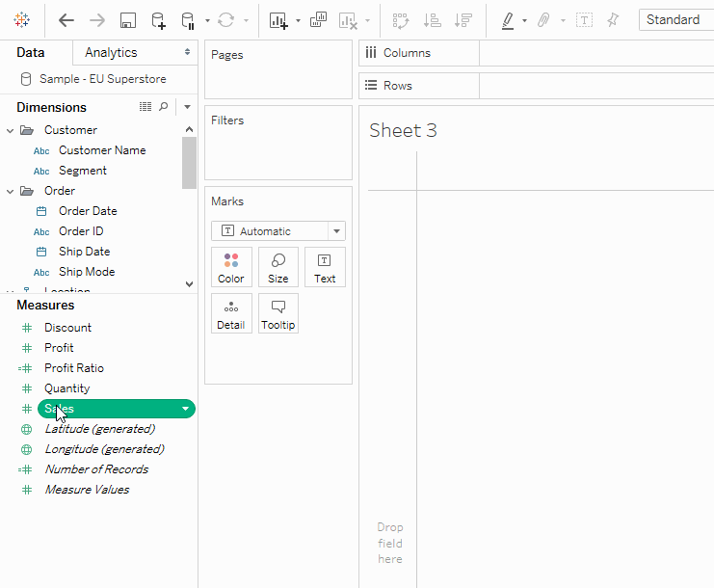714x588 pixels.
Task: Click the Tooltip button on Marks card
Action: tap(278, 313)
